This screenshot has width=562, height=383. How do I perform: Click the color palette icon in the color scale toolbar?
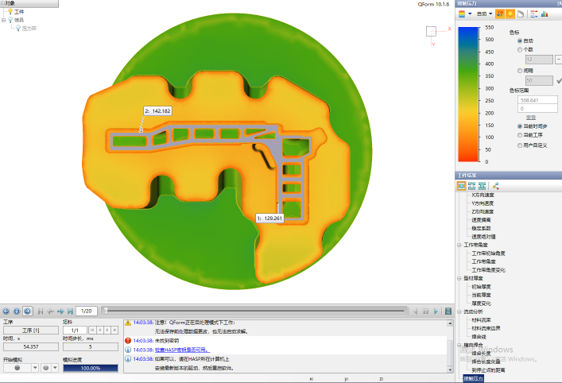pyautogui.click(x=462, y=14)
